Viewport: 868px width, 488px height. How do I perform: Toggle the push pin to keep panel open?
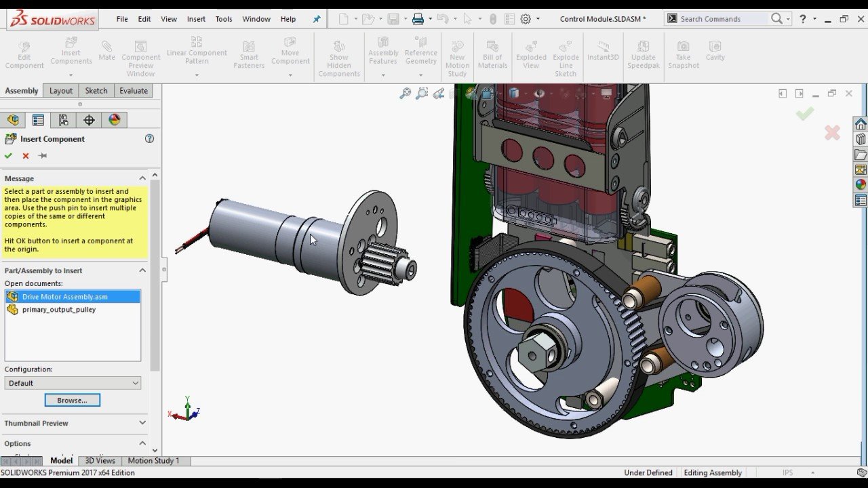pyautogui.click(x=42, y=156)
